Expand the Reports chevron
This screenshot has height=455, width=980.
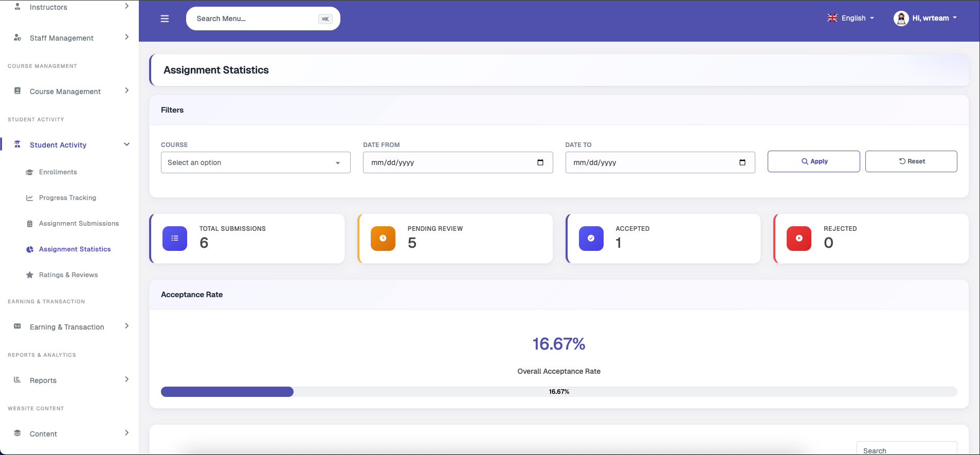coord(126,379)
